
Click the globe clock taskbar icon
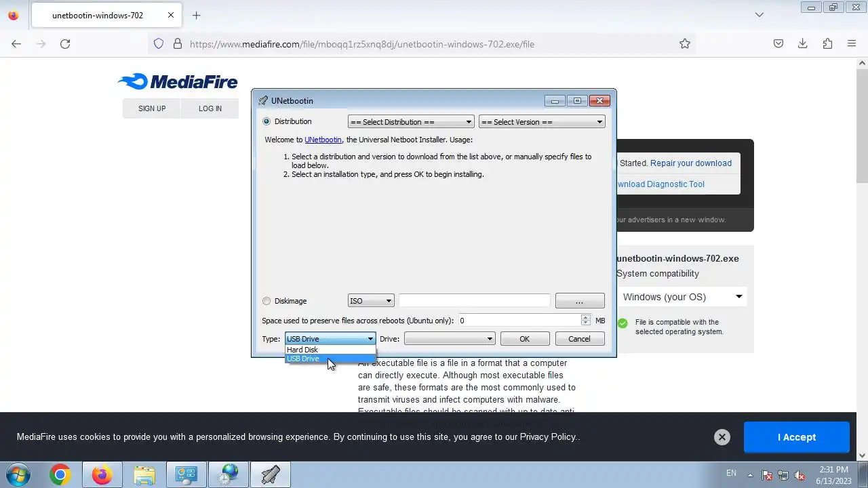[229, 475]
